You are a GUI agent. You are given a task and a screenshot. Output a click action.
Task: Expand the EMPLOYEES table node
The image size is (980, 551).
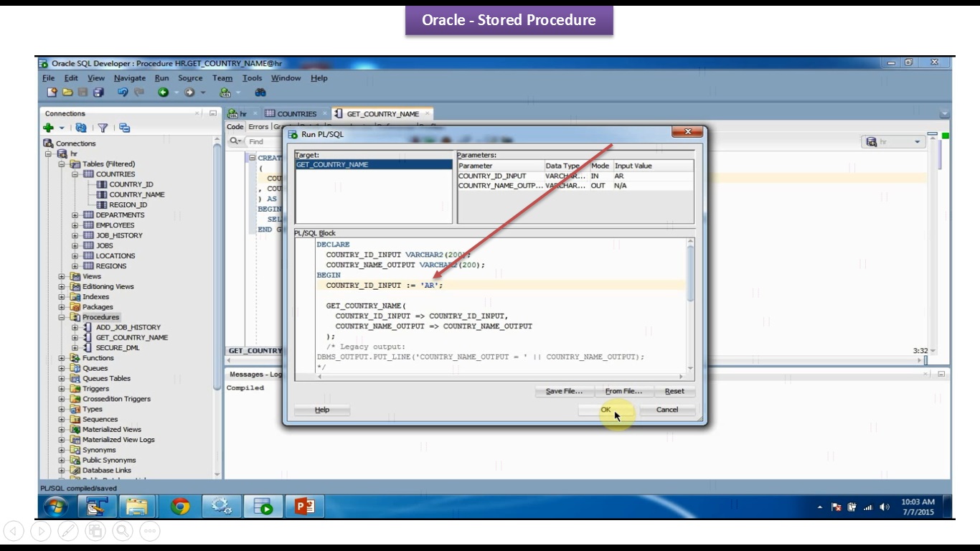(75, 225)
